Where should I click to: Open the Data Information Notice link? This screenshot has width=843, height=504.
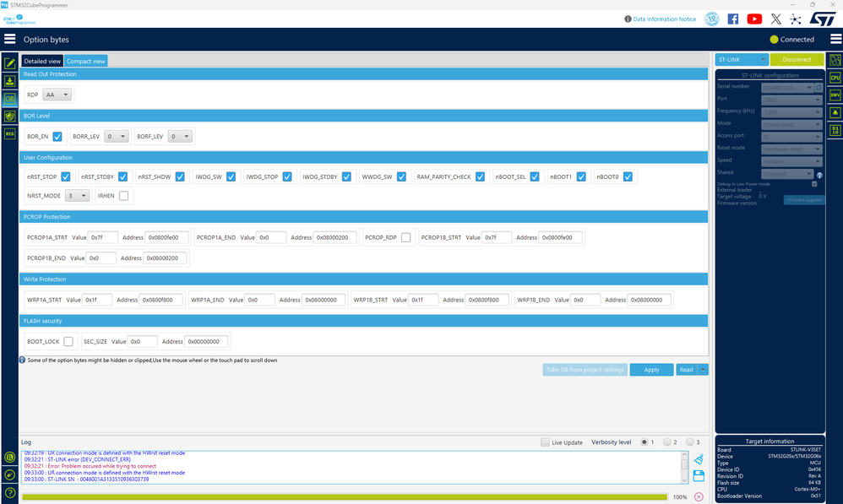pos(664,19)
